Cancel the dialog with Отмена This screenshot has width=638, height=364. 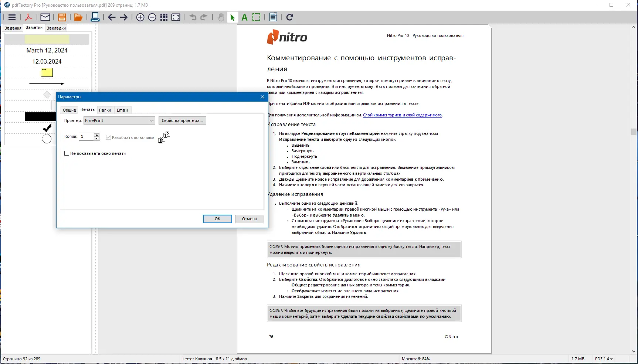pyautogui.click(x=250, y=219)
